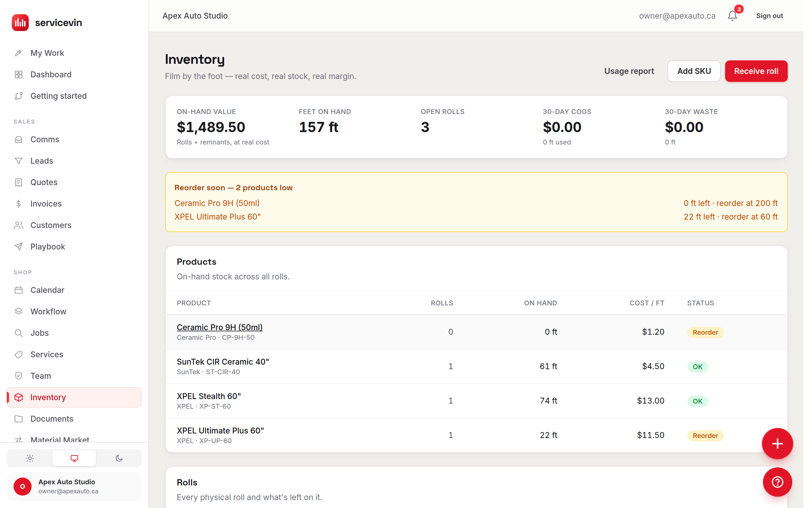Click OK status for XPEL Stealth 60"
Screen dimensions: 812x508
pos(698,401)
